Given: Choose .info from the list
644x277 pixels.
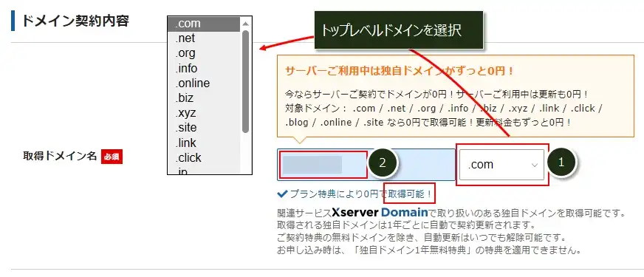Looking at the screenshot, I should (x=204, y=68).
